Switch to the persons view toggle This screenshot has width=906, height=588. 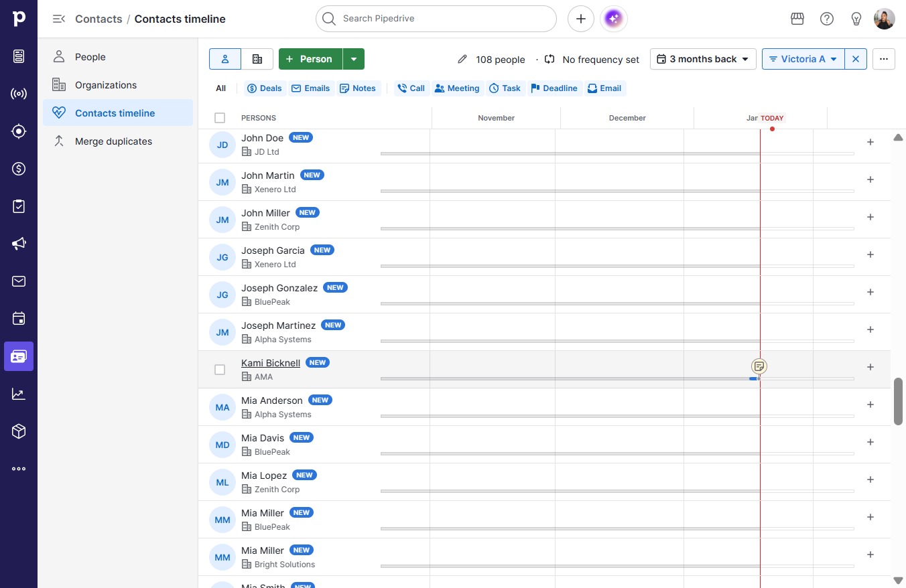point(225,59)
